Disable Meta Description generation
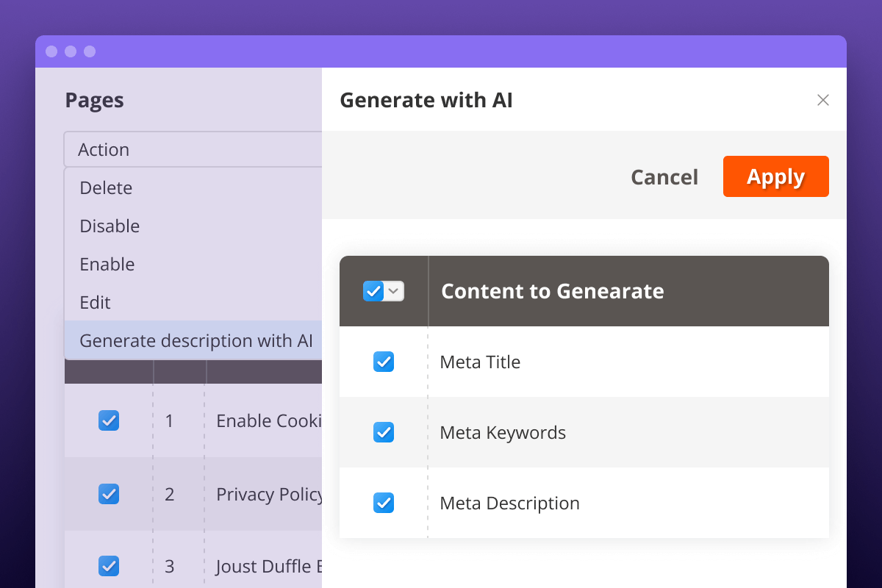The height and width of the screenshot is (588, 882). (x=383, y=503)
